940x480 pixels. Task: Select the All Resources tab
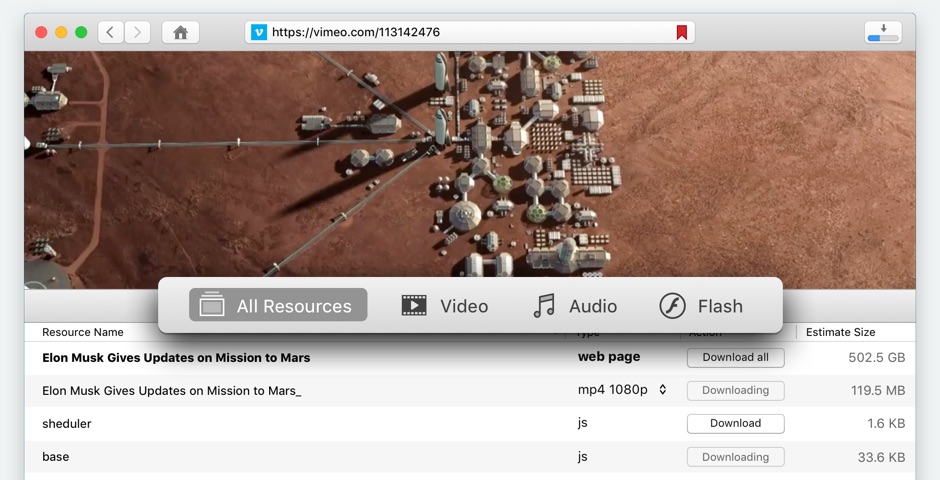(278, 305)
